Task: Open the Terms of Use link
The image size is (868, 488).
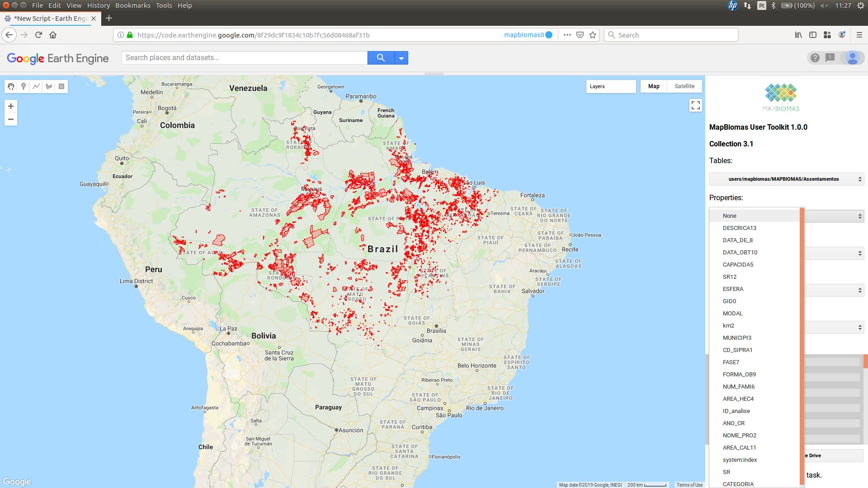Action: [689, 485]
